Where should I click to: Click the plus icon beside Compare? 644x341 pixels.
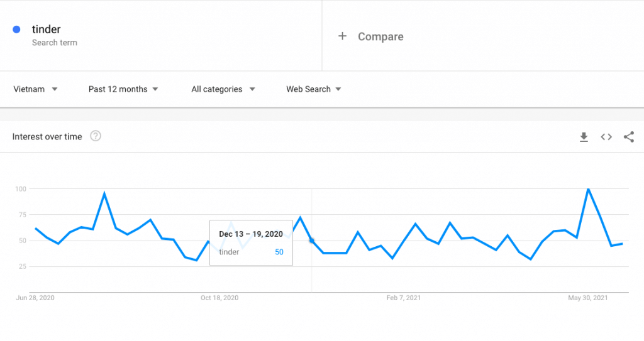click(342, 36)
